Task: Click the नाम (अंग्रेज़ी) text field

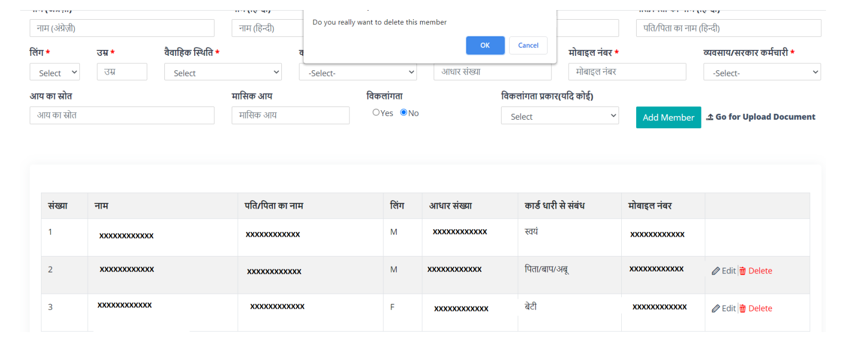Action: point(122,28)
